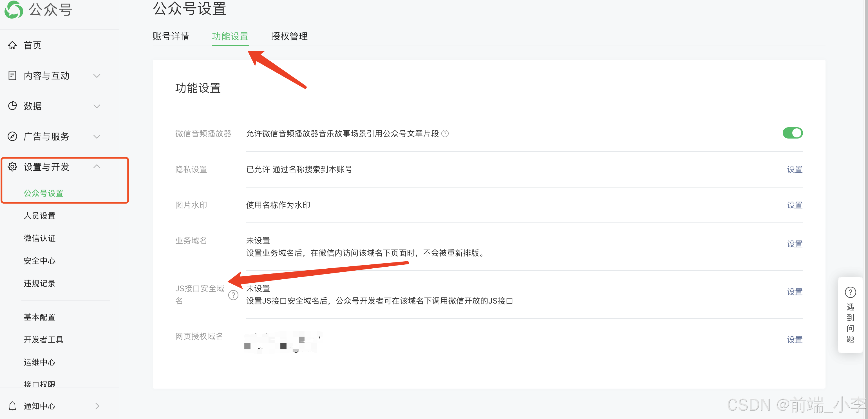The width and height of the screenshot is (868, 419).
Task: Click the home icon beside 首页
Action: tap(12, 45)
